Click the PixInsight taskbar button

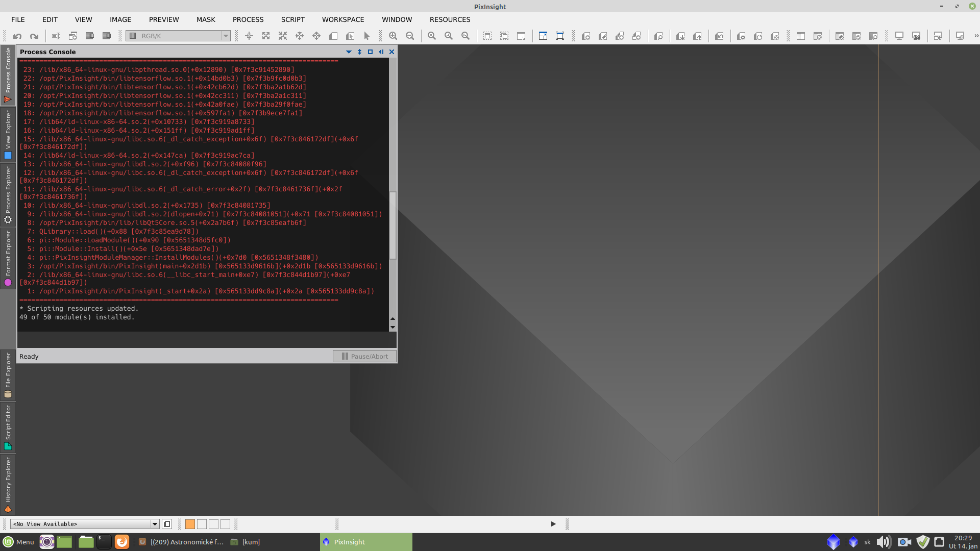pyautogui.click(x=366, y=542)
